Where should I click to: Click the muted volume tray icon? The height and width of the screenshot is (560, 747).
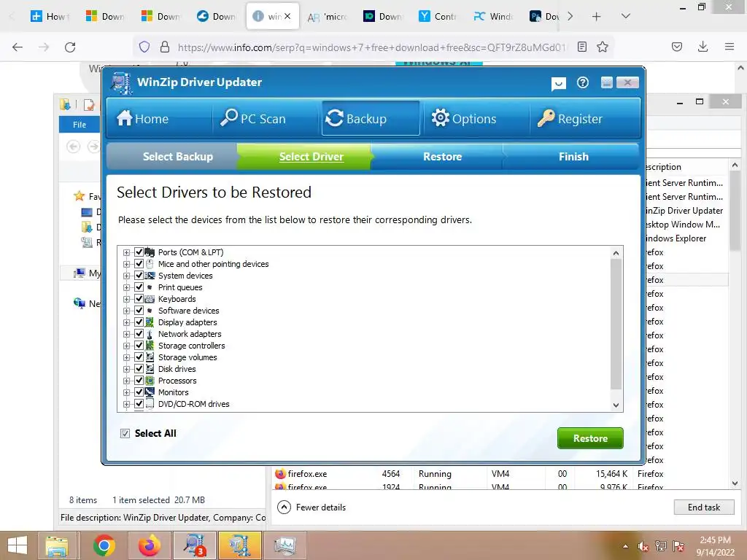click(x=643, y=545)
